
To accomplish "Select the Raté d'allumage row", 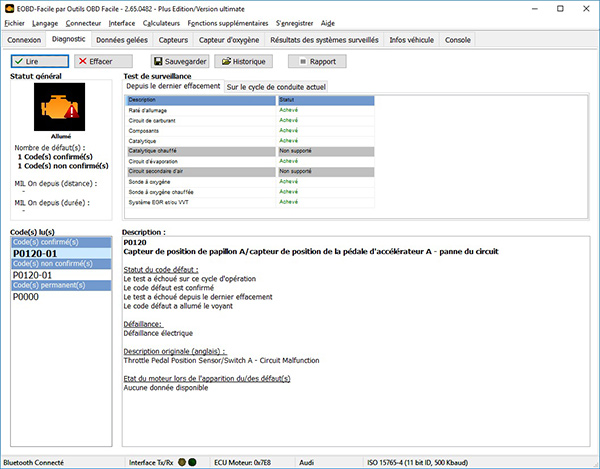I will (250, 110).
